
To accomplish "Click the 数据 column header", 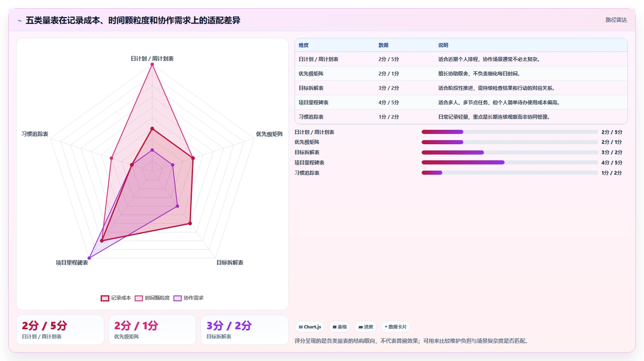I will pyautogui.click(x=383, y=45).
